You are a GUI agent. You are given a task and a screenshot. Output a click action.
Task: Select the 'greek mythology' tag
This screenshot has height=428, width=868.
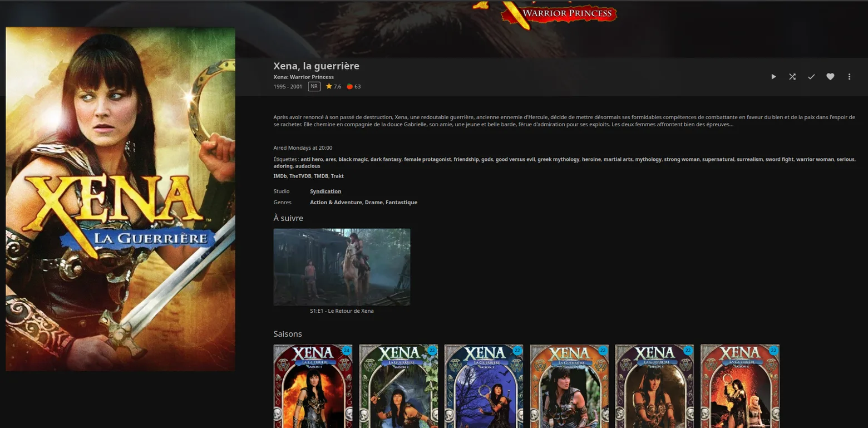pyautogui.click(x=558, y=160)
